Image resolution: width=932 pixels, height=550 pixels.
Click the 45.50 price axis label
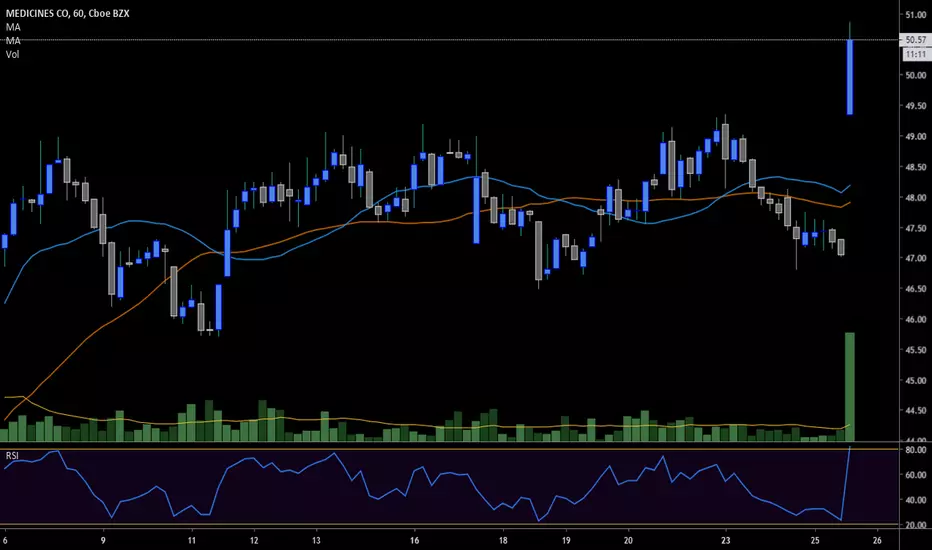[915, 350]
